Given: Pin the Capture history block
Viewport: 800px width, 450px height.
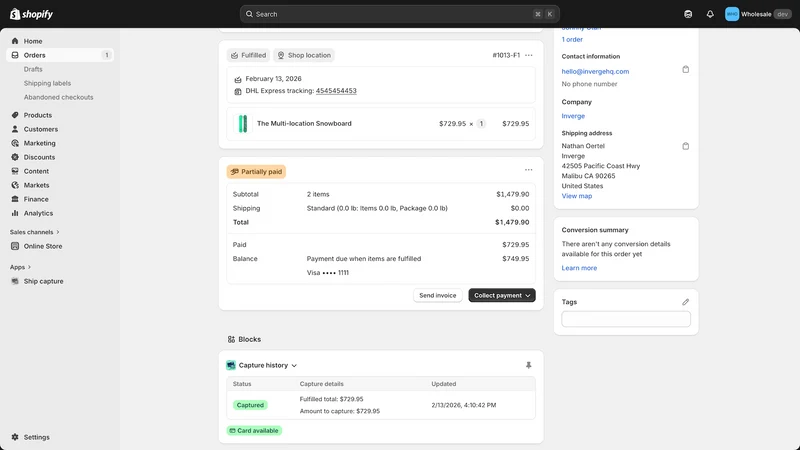Looking at the screenshot, I should (529, 365).
